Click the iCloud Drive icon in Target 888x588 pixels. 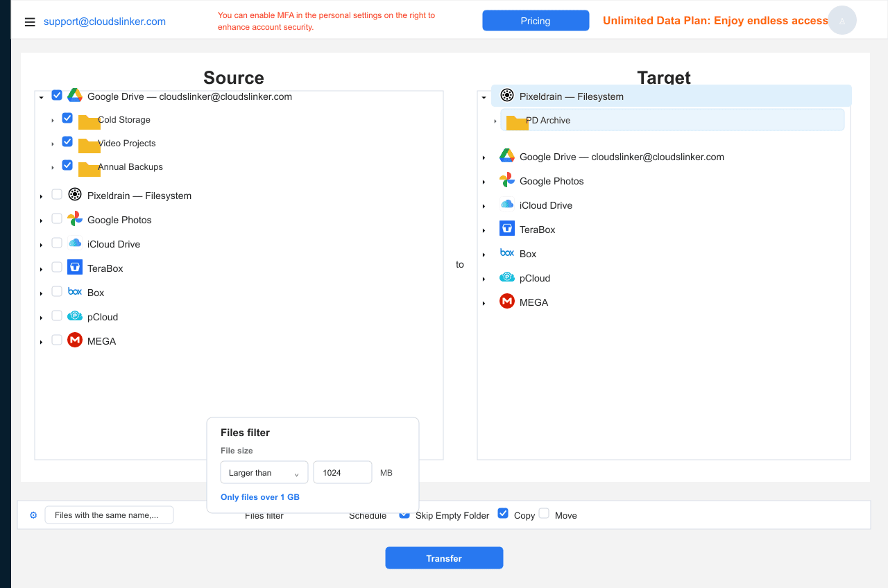(x=507, y=205)
